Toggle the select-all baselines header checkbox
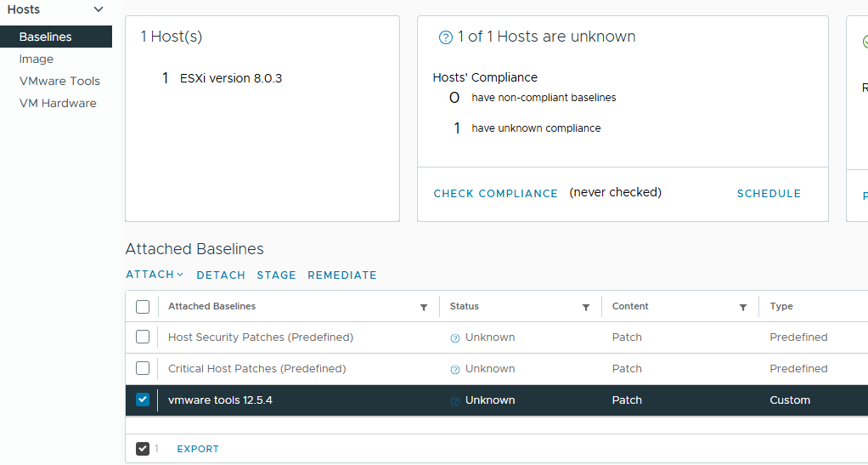The height and width of the screenshot is (465, 868). pos(143,307)
